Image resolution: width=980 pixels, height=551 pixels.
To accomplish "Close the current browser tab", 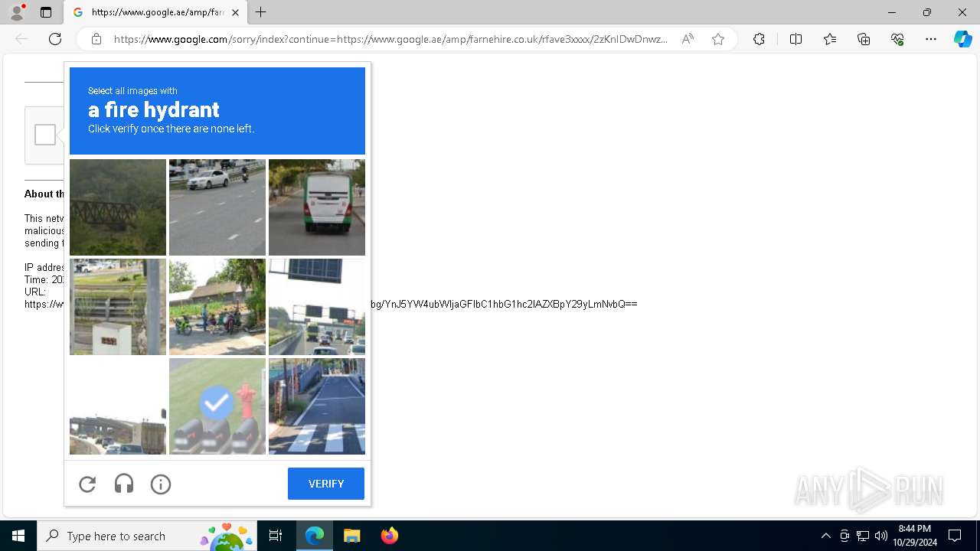I will pos(235,12).
